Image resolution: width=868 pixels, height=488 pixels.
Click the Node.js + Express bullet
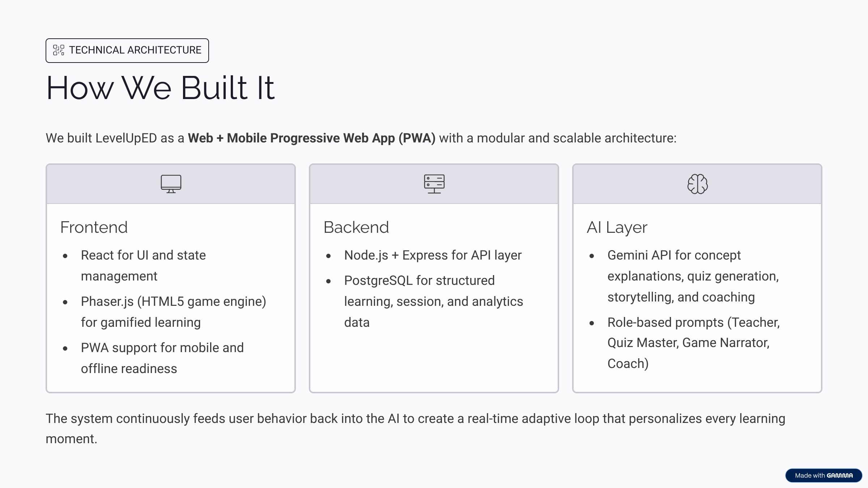point(433,255)
